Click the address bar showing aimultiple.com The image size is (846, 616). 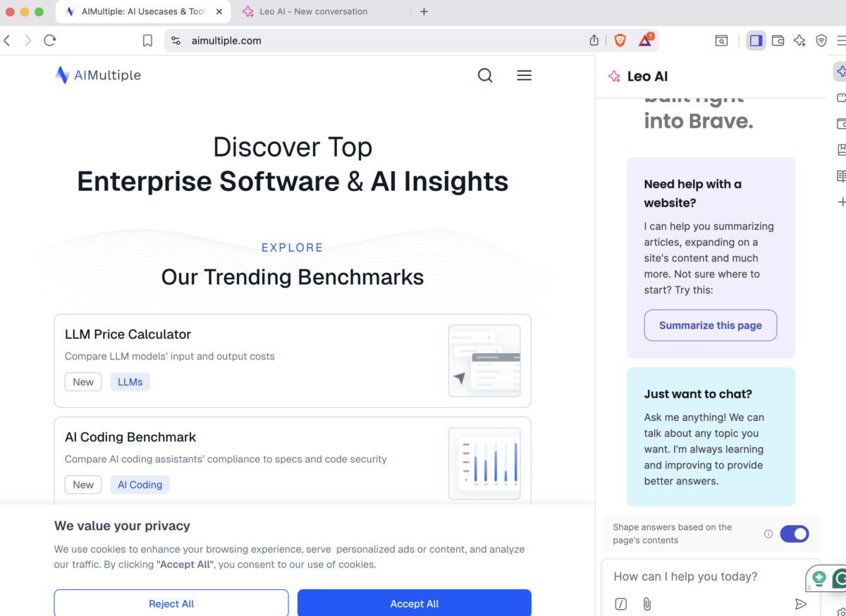(x=226, y=40)
